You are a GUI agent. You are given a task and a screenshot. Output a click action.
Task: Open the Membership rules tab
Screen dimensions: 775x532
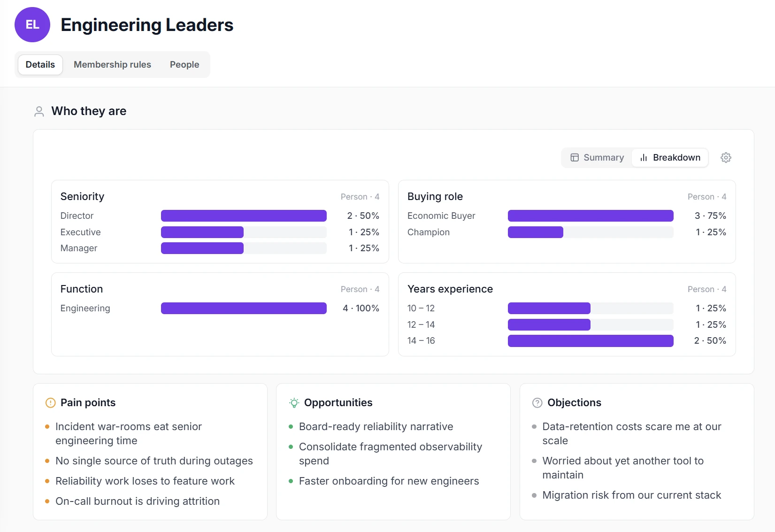[112, 65]
